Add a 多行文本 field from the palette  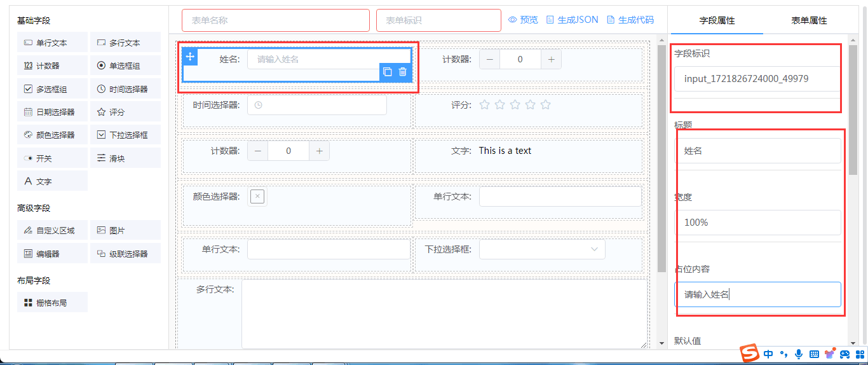(x=125, y=43)
